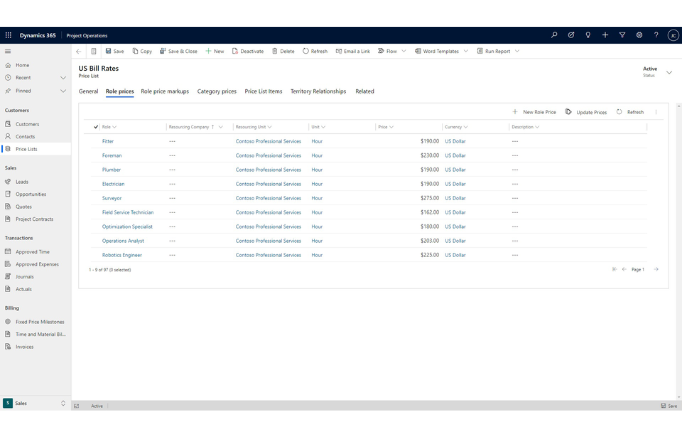Screen dimensions: 682x437
Task: Click Update Prices button
Action: tap(586, 112)
